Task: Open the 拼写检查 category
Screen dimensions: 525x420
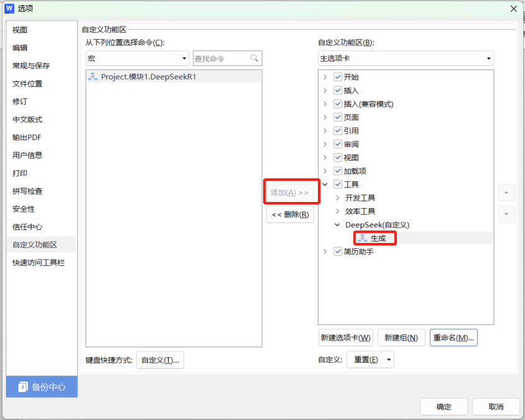Action: pyautogui.click(x=42, y=191)
